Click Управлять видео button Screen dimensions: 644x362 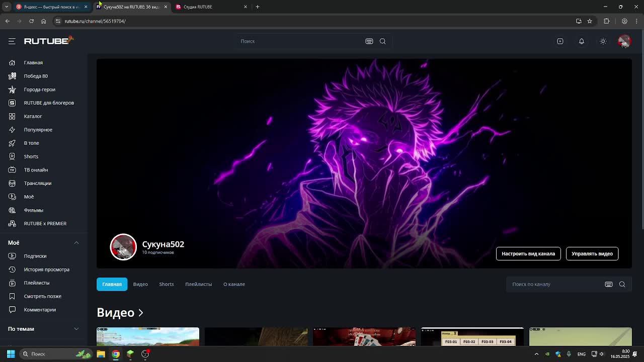pos(592,253)
